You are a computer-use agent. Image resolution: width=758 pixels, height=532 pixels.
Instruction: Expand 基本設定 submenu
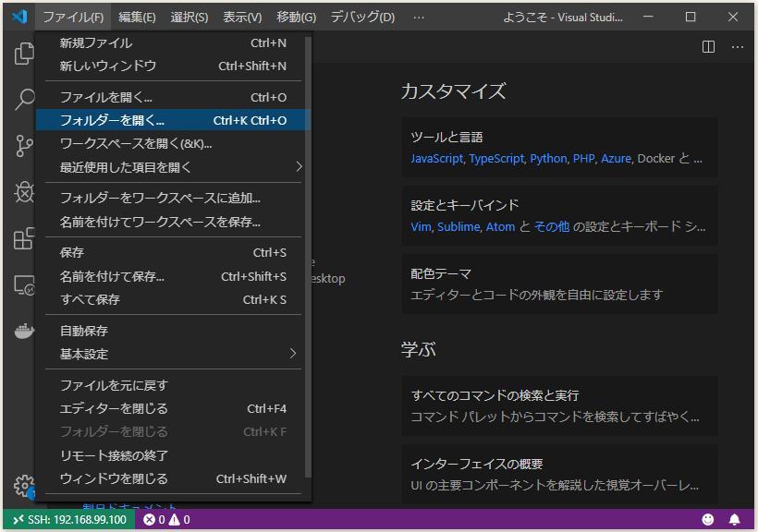click(x=173, y=354)
